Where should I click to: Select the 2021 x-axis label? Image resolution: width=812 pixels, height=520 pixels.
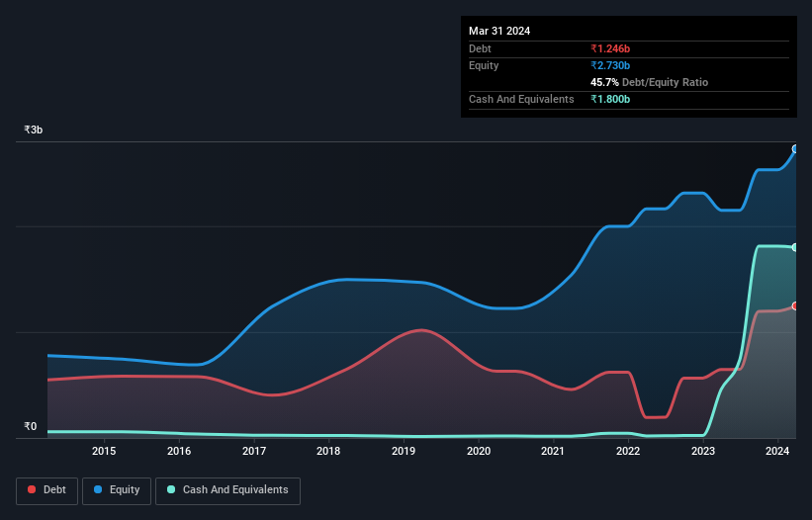tap(553, 451)
